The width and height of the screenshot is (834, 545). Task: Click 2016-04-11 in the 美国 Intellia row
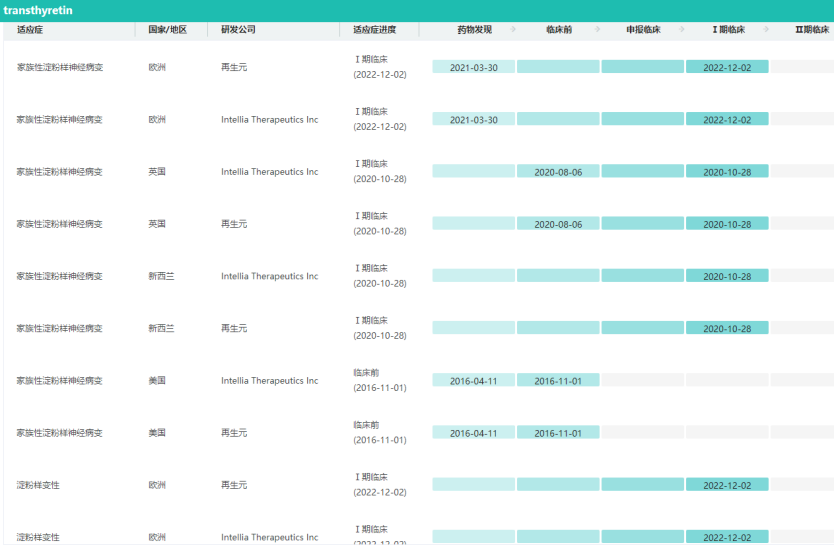pyautogui.click(x=473, y=380)
